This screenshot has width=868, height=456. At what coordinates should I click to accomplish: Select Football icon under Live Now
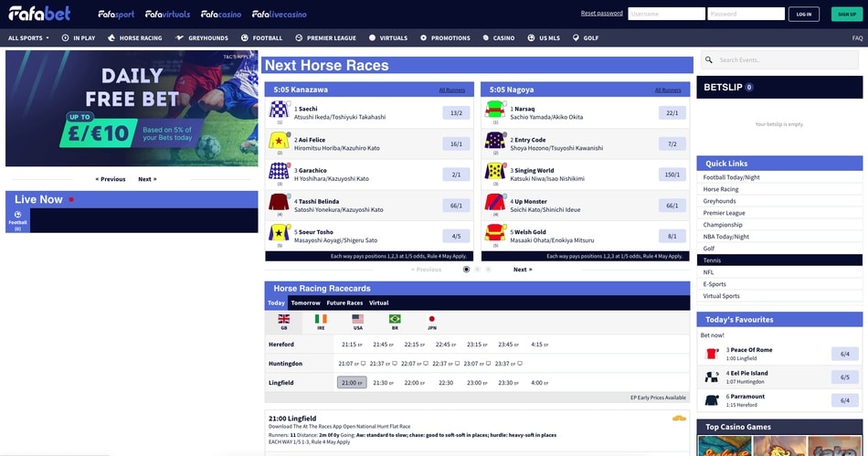click(x=17, y=215)
